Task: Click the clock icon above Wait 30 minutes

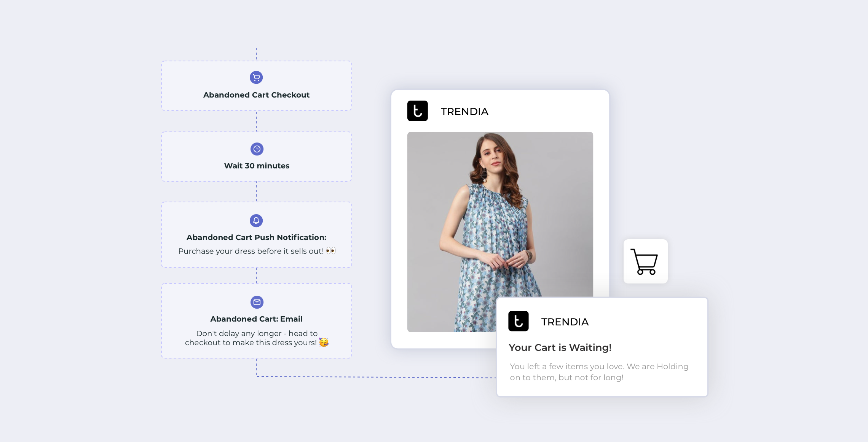Action: (257, 149)
